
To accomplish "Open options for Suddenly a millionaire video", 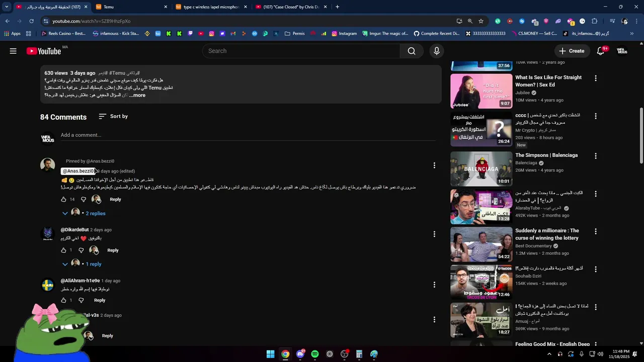I will click(x=596, y=232).
